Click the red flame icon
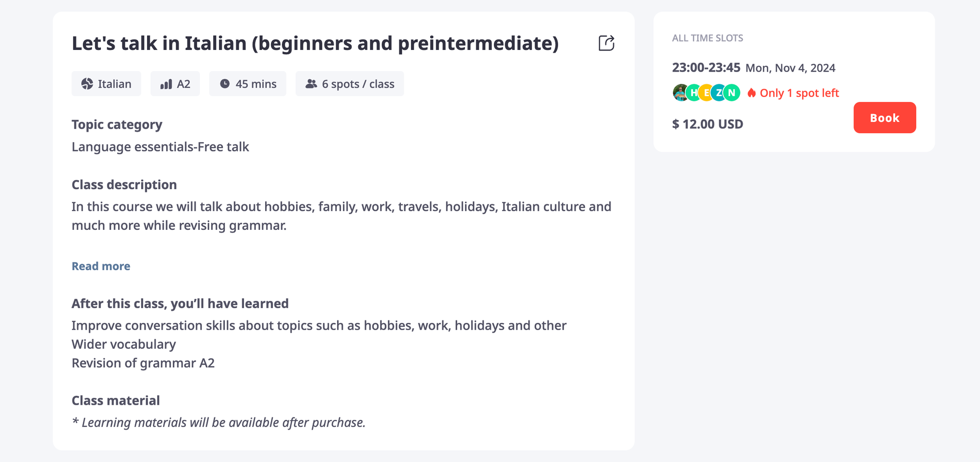 point(752,93)
